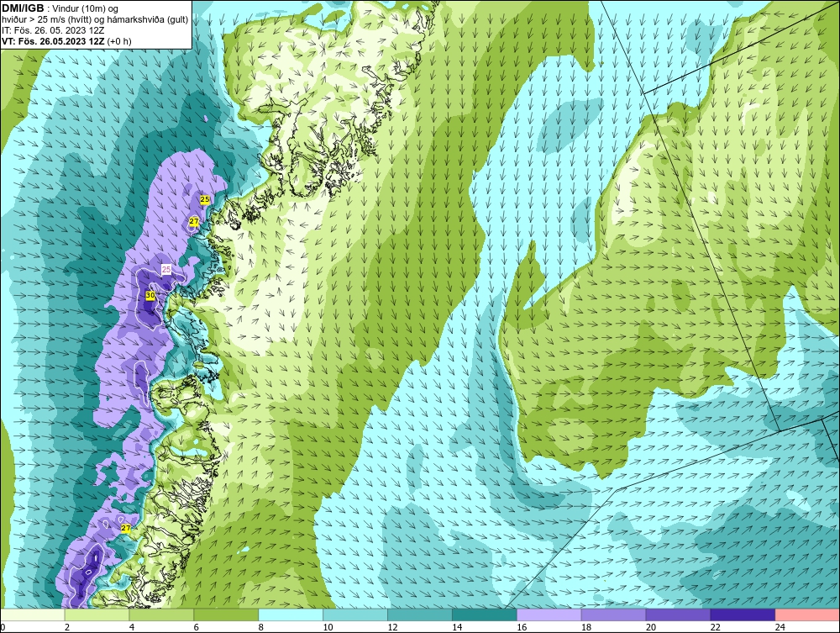Click the '0' legend scale value
This screenshot has width=840, height=633.
click(x=3, y=627)
